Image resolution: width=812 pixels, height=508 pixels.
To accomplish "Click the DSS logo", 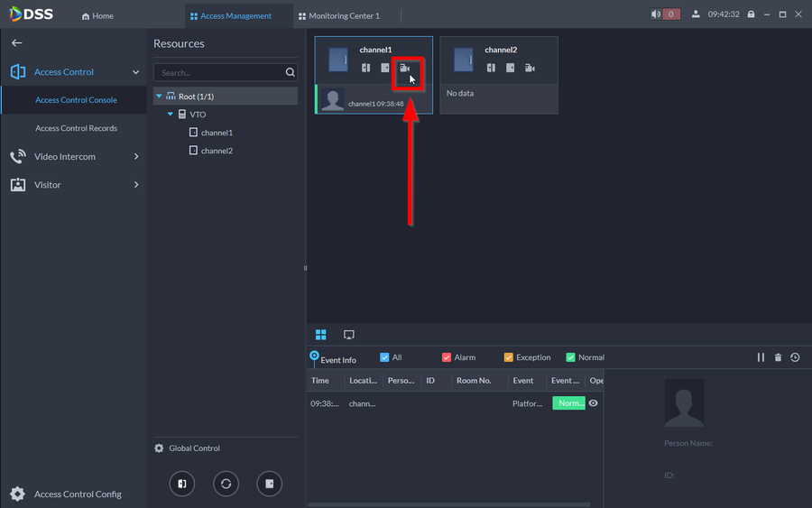I will [x=31, y=14].
